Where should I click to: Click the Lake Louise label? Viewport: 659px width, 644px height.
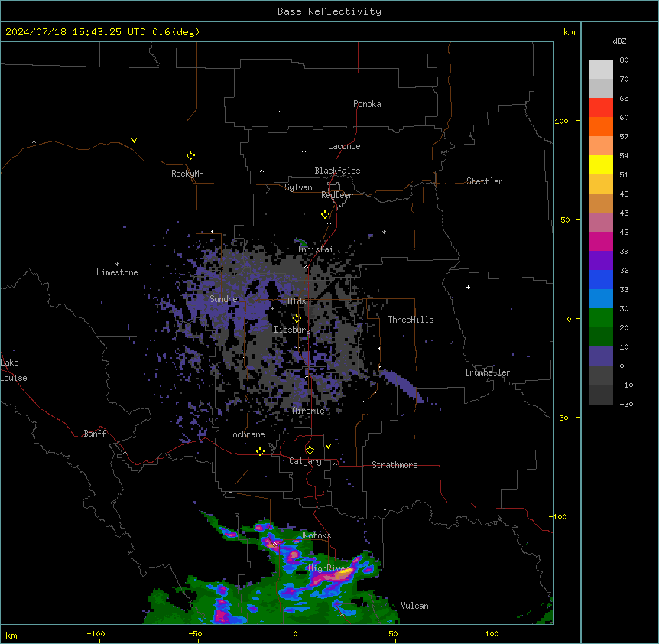point(14,370)
